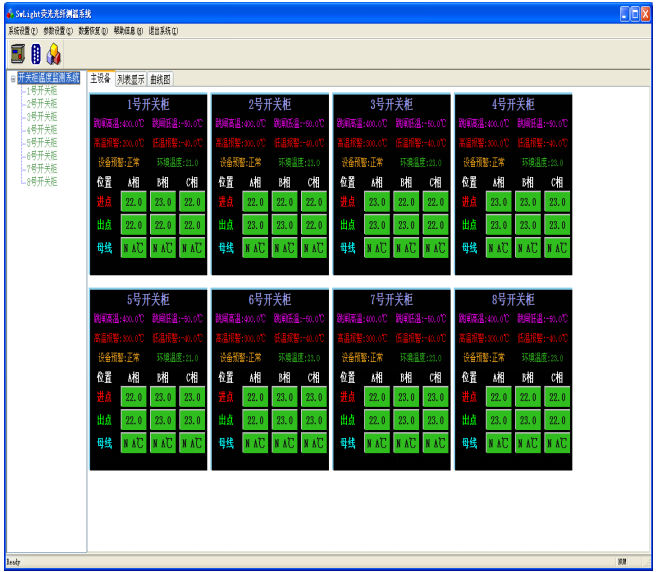Screen dimensions: 658x572
Task: Click 2号开关柜 出点 B相 temperature cell
Action: 285,225
